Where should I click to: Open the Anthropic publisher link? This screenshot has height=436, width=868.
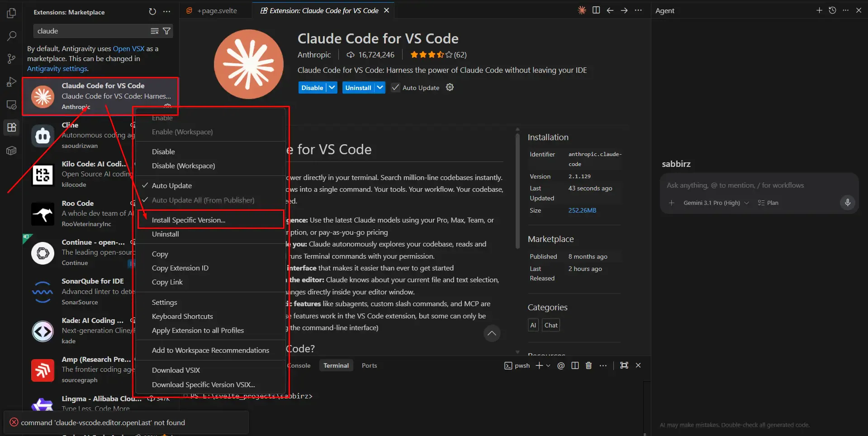point(314,55)
